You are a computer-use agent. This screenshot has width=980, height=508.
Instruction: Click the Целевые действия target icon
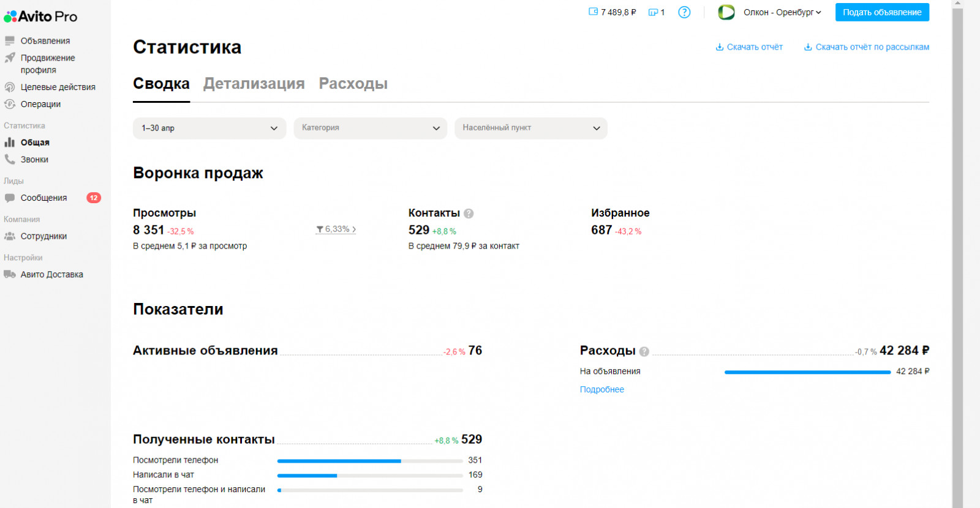click(10, 87)
